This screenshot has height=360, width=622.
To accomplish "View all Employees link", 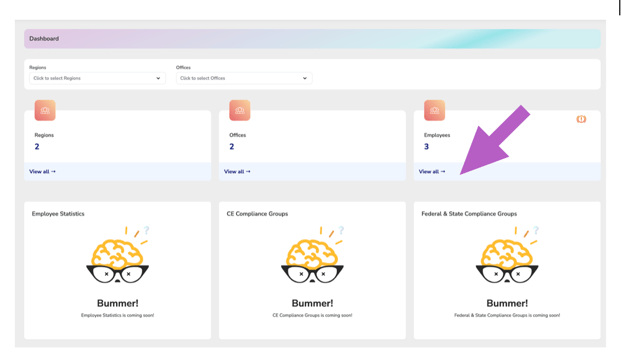I will pos(432,172).
